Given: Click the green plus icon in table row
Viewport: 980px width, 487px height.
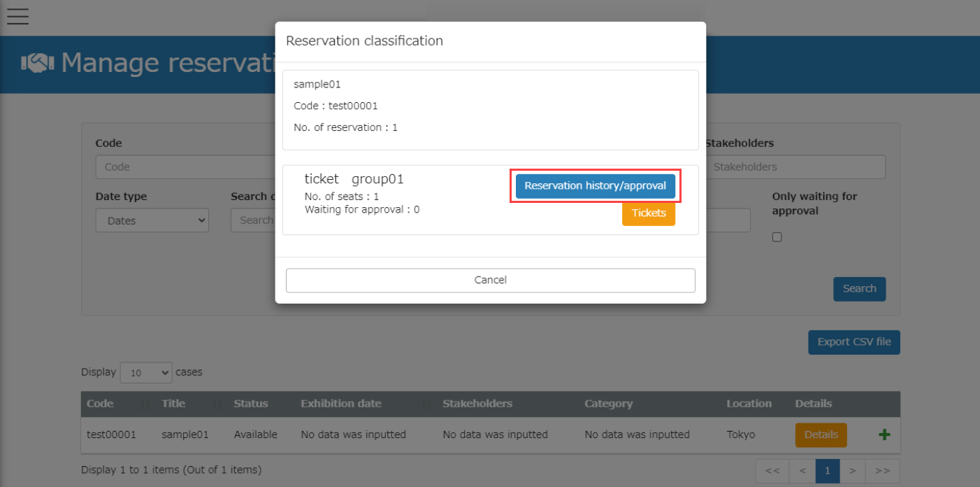Looking at the screenshot, I should pyautogui.click(x=884, y=435).
